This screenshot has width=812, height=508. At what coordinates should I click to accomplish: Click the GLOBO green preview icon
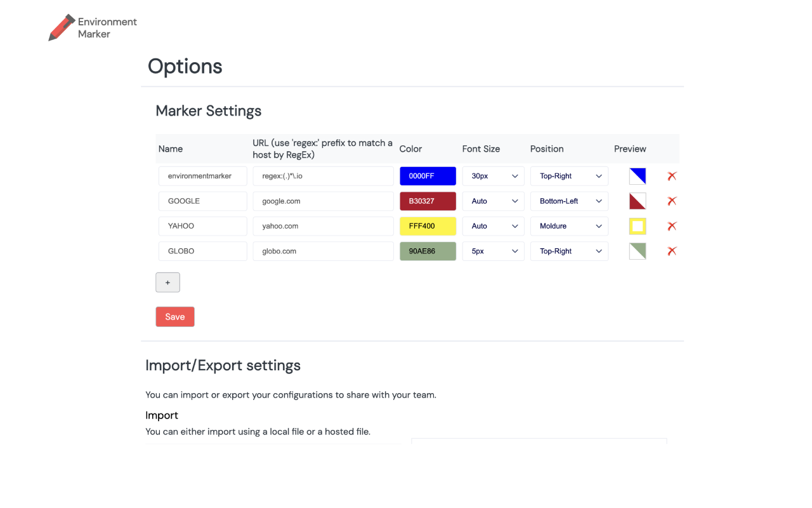[638, 251]
